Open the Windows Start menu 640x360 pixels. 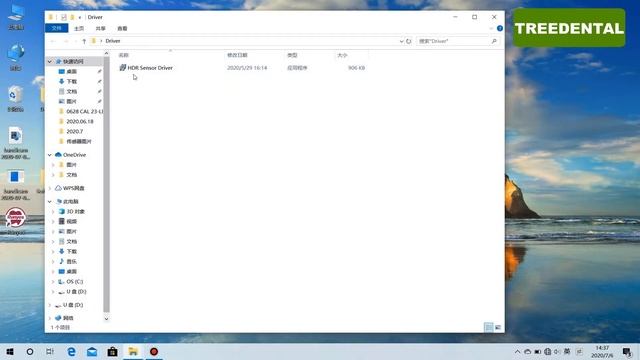tap(10, 351)
